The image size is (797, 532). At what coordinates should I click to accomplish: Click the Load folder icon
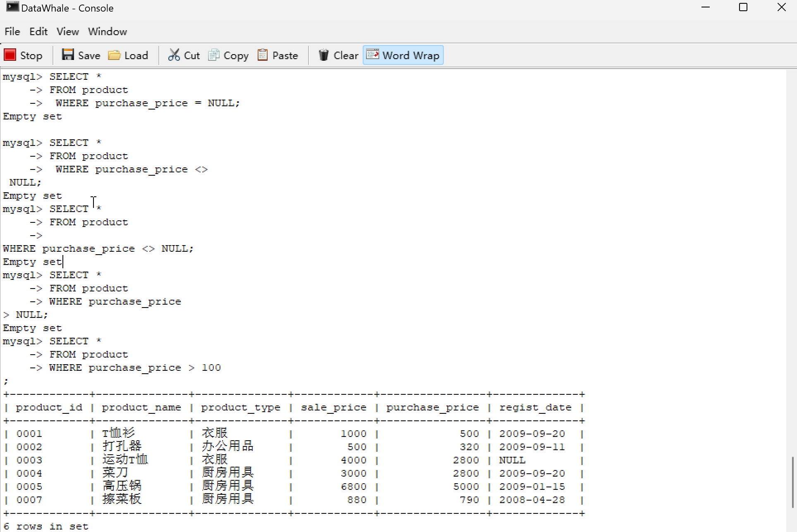pyautogui.click(x=114, y=55)
